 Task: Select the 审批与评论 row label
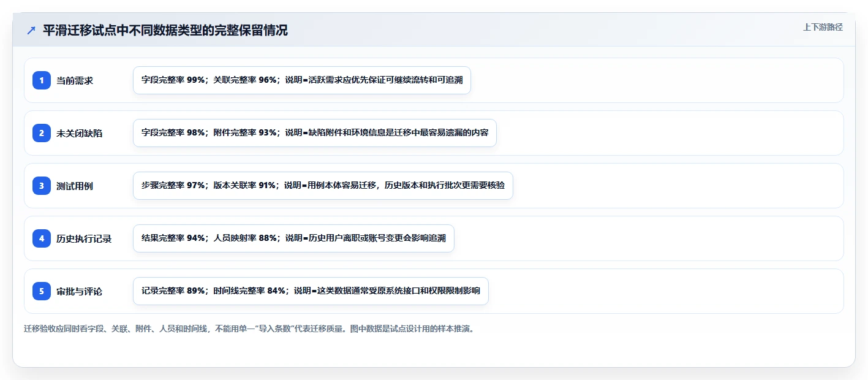pos(80,291)
